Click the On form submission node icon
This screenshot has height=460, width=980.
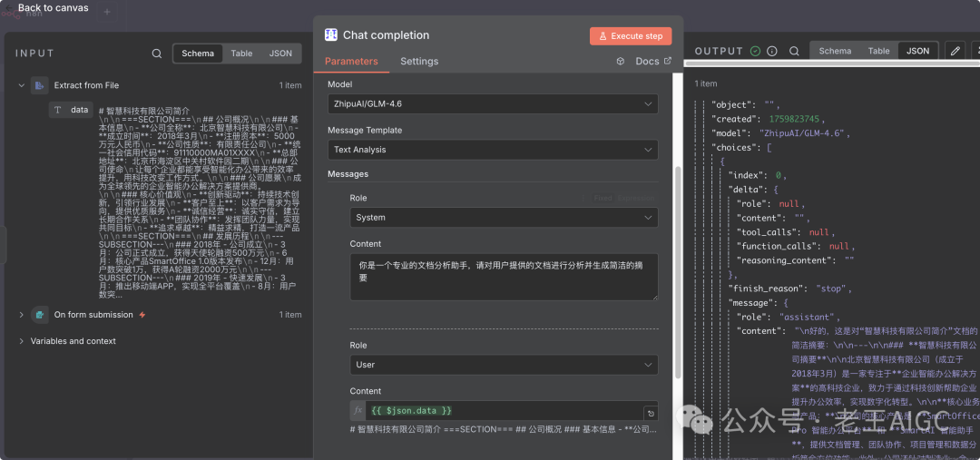click(39, 315)
